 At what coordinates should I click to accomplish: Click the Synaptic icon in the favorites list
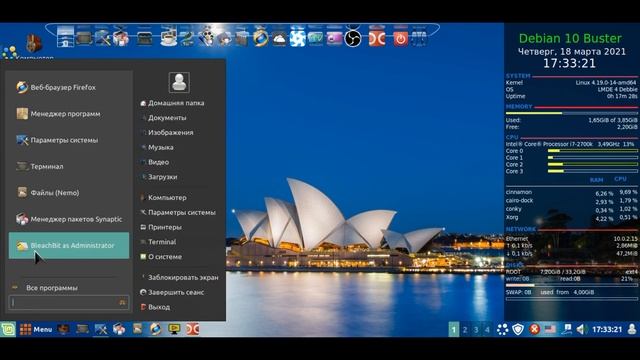[x=22, y=219]
